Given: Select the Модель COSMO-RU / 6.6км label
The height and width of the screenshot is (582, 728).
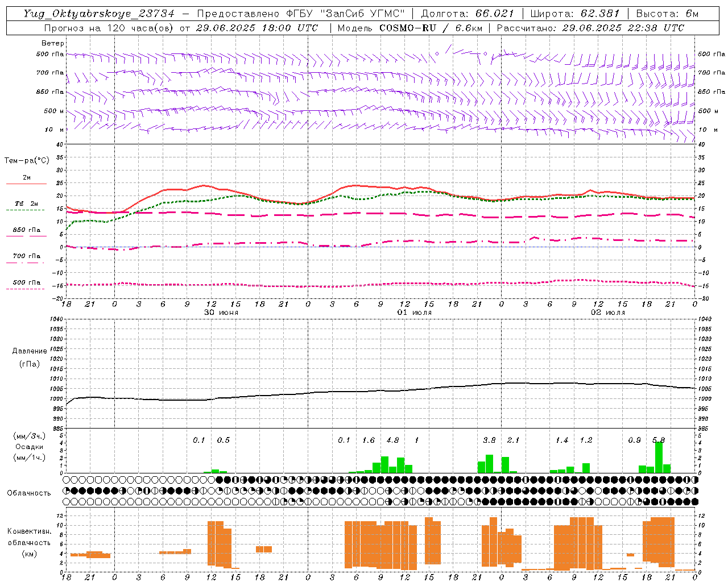Looking at the screenshot, I should [409, 28].
